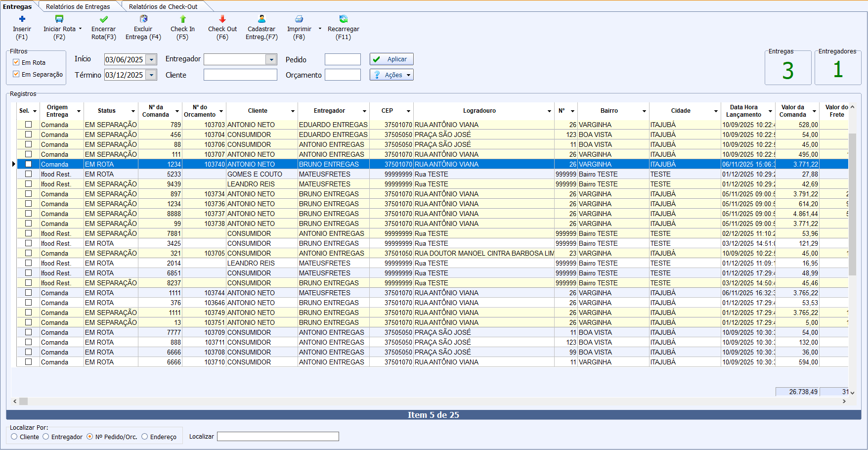Expand the Status column filter arrow
The height and width of the screenshot is (450, 868).
(133, 111)
